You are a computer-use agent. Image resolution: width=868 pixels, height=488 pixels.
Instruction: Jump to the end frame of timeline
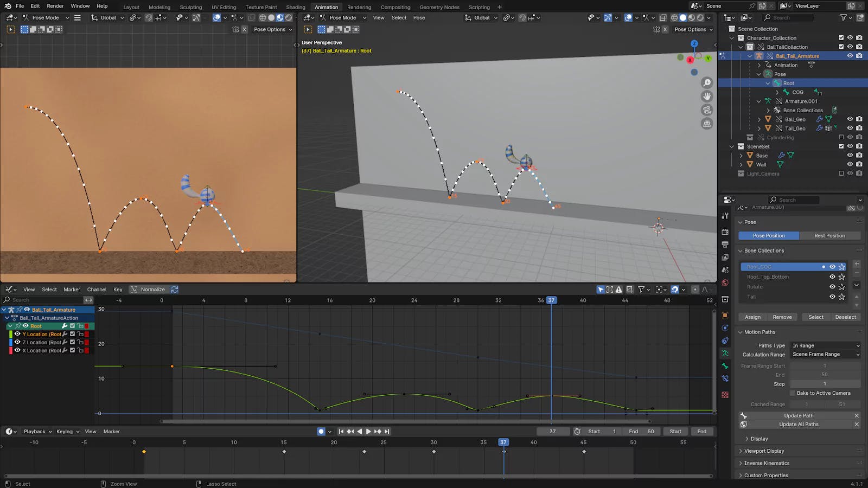(x=387, y=432)
